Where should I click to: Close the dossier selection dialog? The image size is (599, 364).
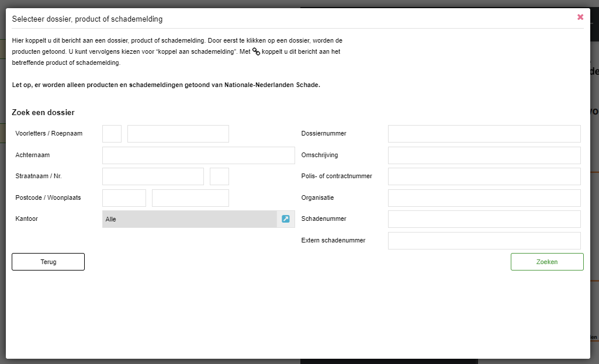[580, 17]
